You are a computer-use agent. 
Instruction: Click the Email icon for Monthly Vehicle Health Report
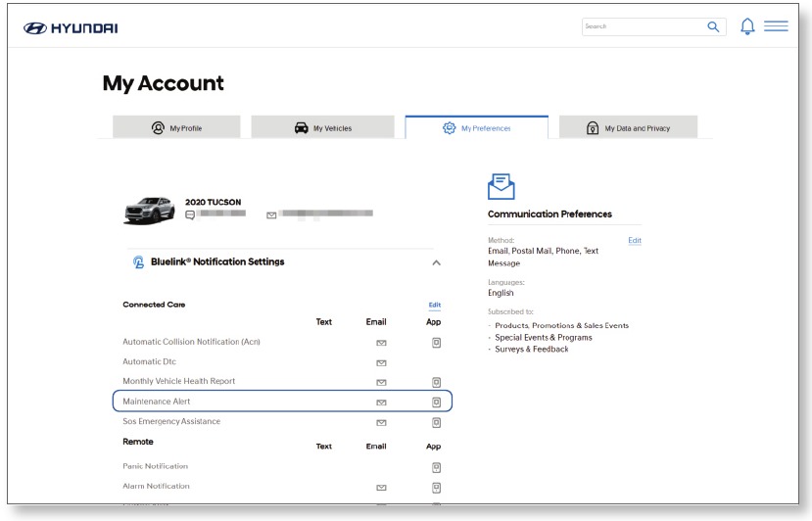coord(381,382)
